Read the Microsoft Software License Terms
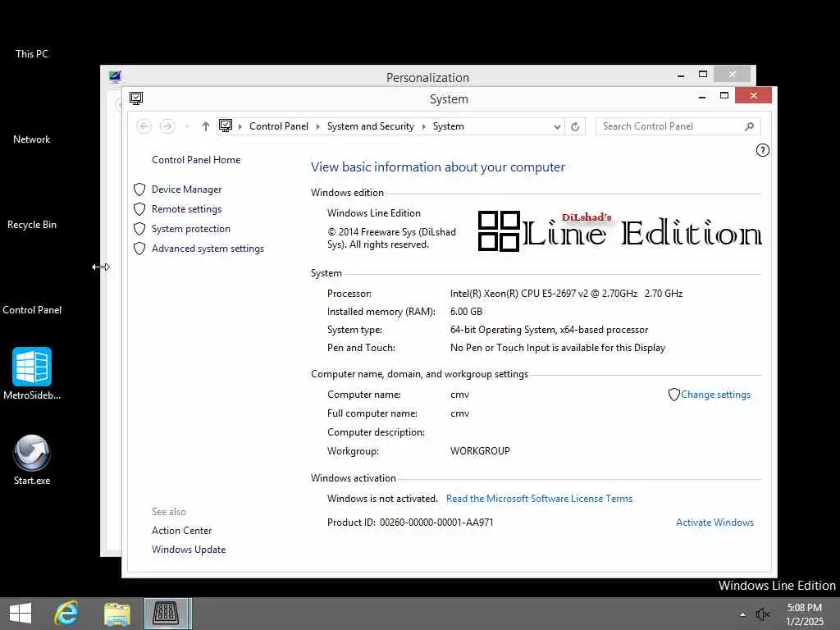This screenshot has width=840, height=630. pyautogui.click(x=539, y=499)
